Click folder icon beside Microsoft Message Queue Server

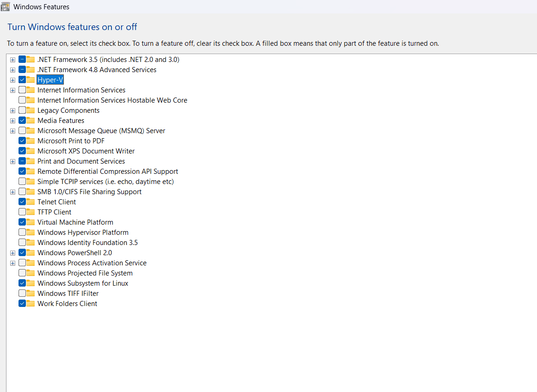tap(31, 131)
